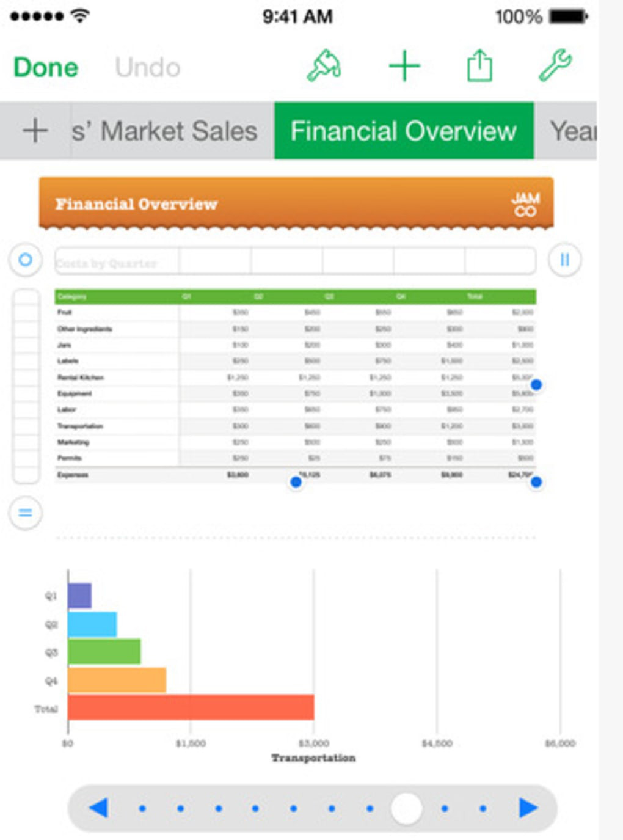Switch to Farmers' Market Sales tab
Screen dimensions: 623x840
click(165, 131)
